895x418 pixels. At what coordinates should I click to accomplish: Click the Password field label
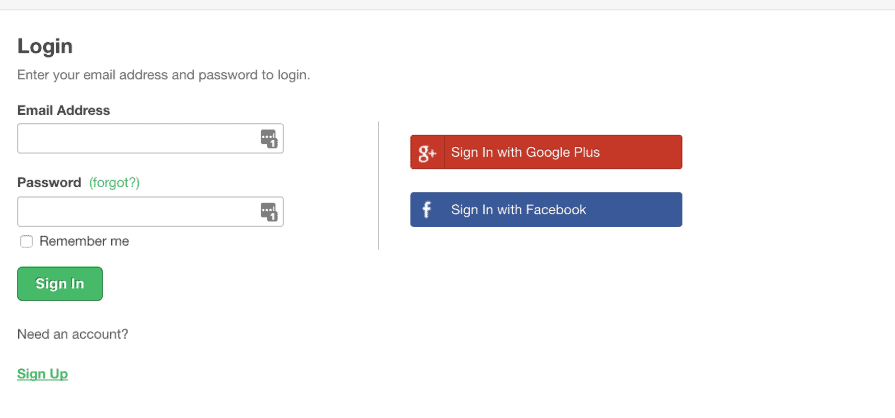[49, 183]
